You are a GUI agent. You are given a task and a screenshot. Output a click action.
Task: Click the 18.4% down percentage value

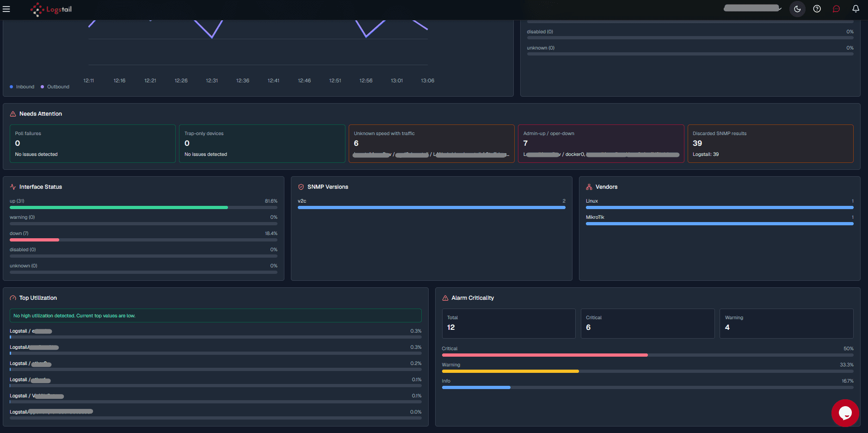[x=271, y=234]
